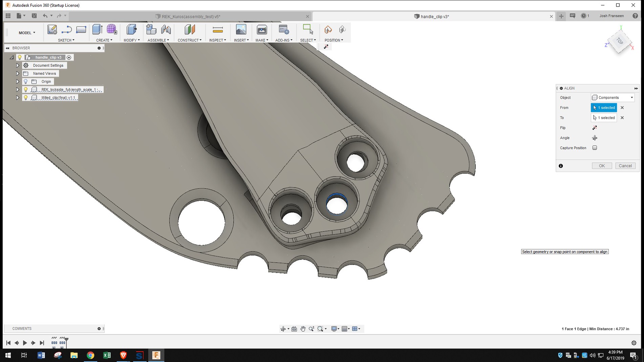Screen dimensions: 644x362
Task: Click the Flip icon in Align dialog
Action: (x=595, y=128)
